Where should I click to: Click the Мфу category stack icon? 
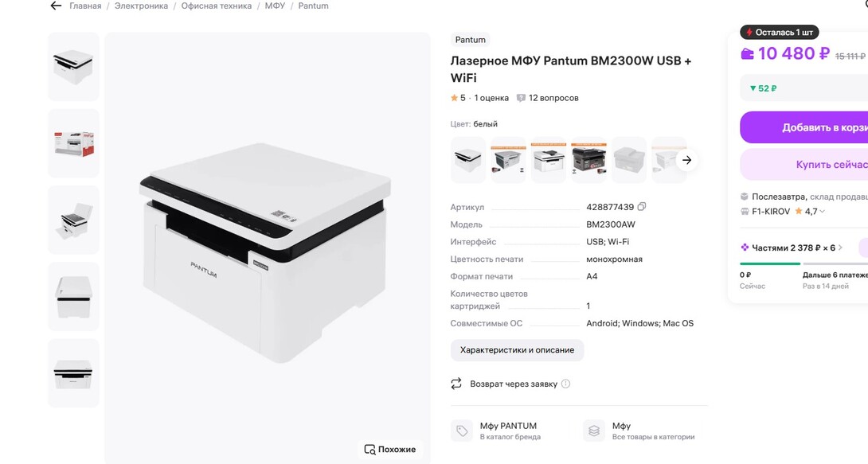(x=594, y=431)
